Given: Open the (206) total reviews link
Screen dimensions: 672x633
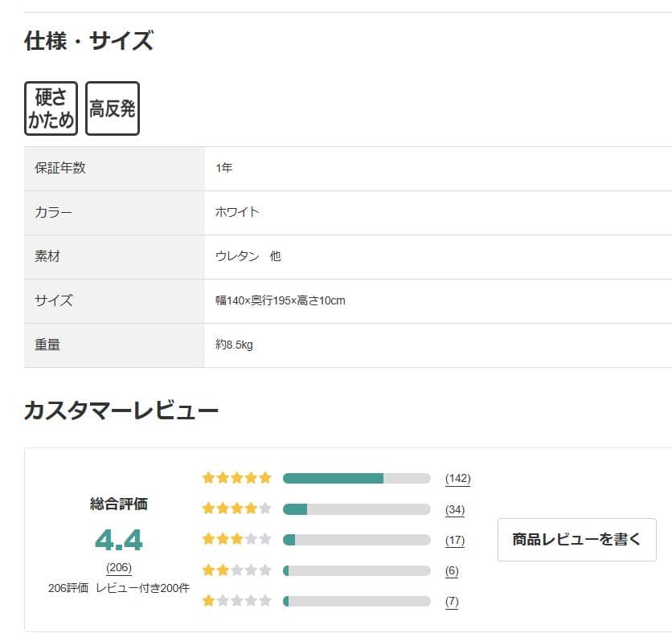Looking at the screenshot, I should [x=119, y=568].
